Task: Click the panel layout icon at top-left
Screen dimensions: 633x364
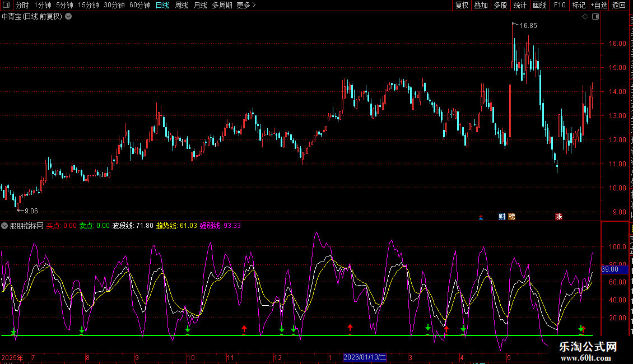Action: (6, 5)
